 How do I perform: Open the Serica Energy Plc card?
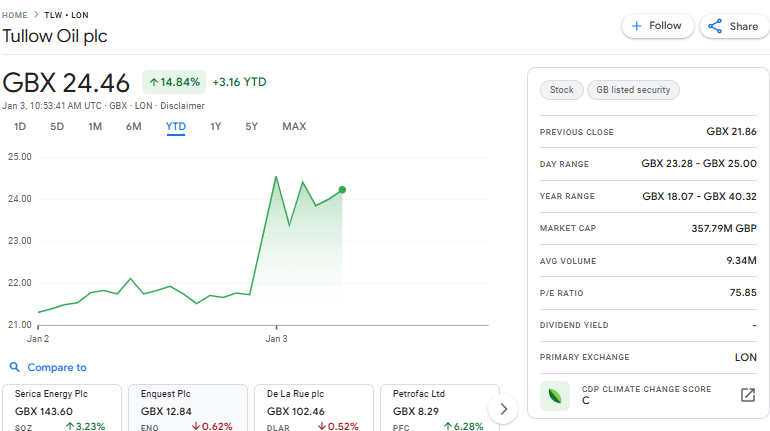pyautogui.click(x=62, y=408)
